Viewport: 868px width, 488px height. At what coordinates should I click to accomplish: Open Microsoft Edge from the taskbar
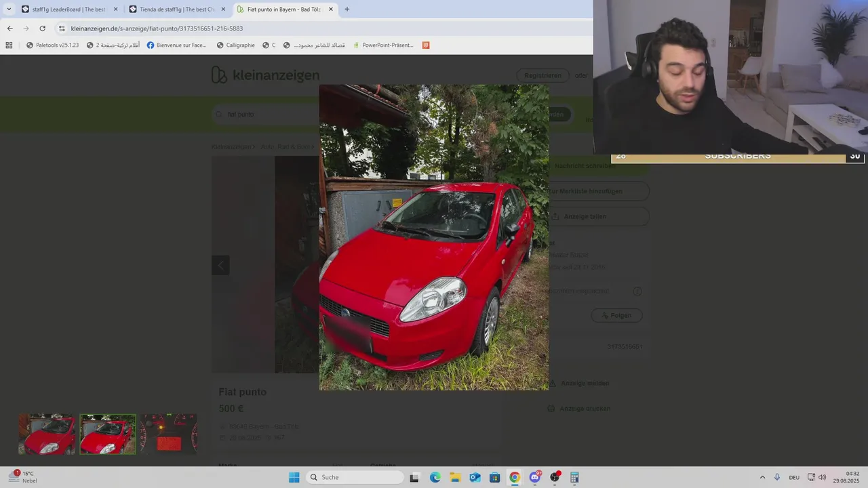[435, 477]
